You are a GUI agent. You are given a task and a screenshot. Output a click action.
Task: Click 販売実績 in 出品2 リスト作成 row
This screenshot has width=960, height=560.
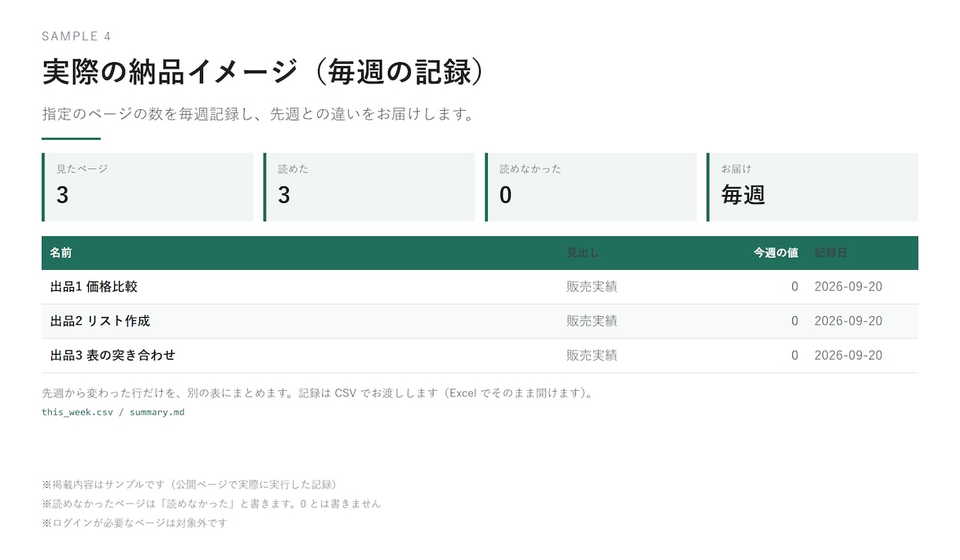point(592,321)
